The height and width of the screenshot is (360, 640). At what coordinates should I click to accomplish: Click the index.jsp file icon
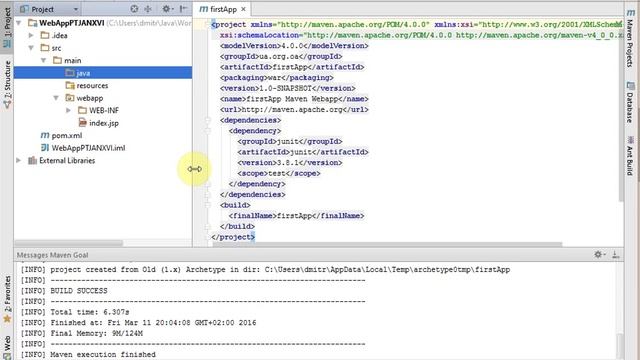tap(82, 122)
